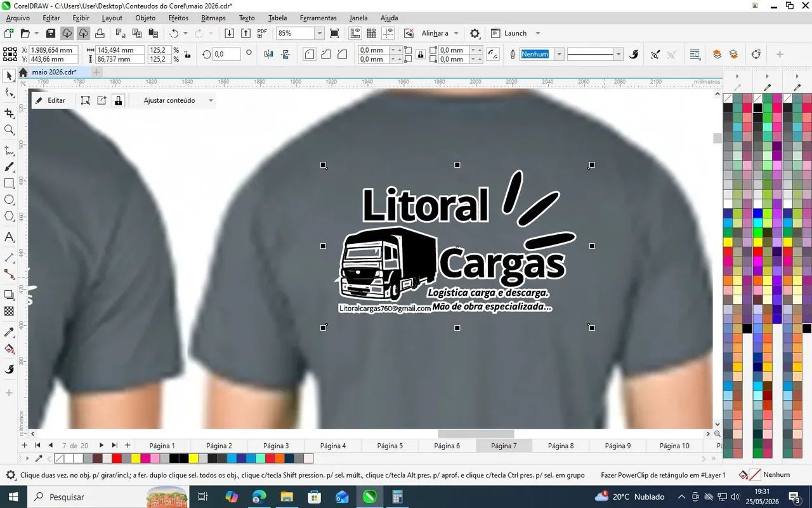812x508 pixels.
Task: Switch to Página 3 tab
Action: (x=276, y=446)
